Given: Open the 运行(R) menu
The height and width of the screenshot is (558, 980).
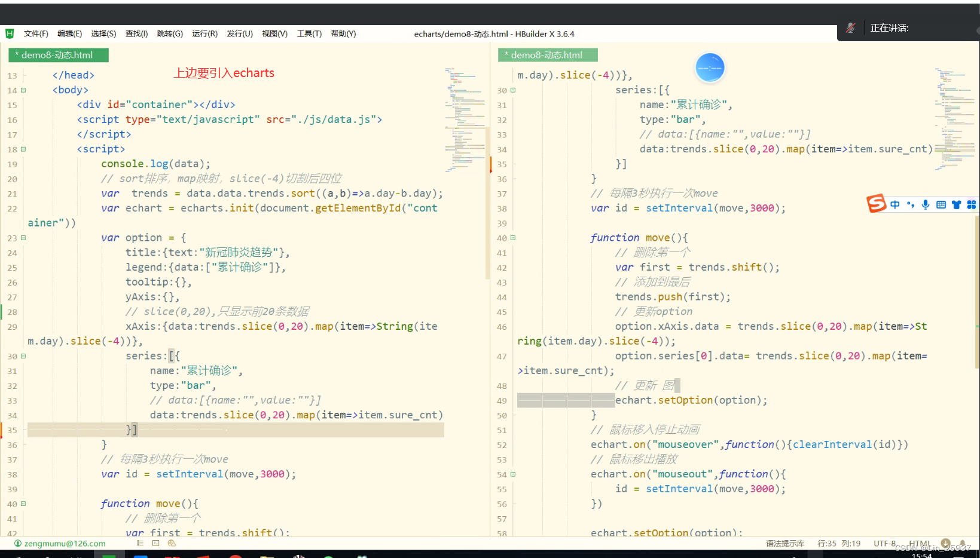Looking at the screenshot, I should [x=204, y=33].
